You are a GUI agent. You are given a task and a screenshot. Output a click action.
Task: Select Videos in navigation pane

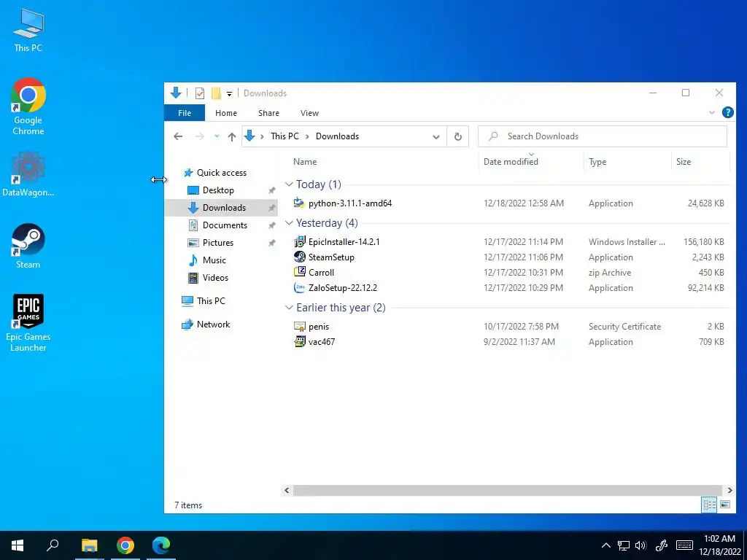click(215, 278)
